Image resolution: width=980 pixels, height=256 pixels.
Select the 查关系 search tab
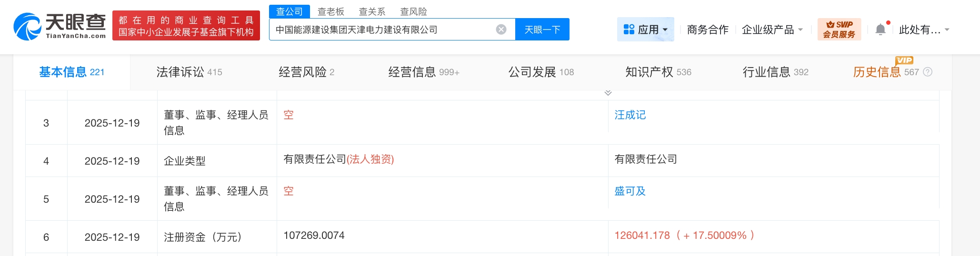coord(372,11)
